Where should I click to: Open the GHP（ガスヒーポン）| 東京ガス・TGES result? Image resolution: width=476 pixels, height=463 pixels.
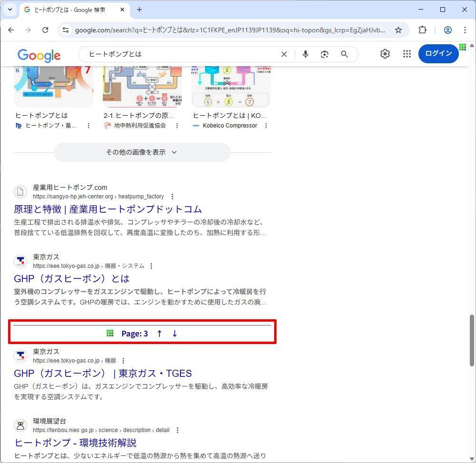tap(103, 373)
